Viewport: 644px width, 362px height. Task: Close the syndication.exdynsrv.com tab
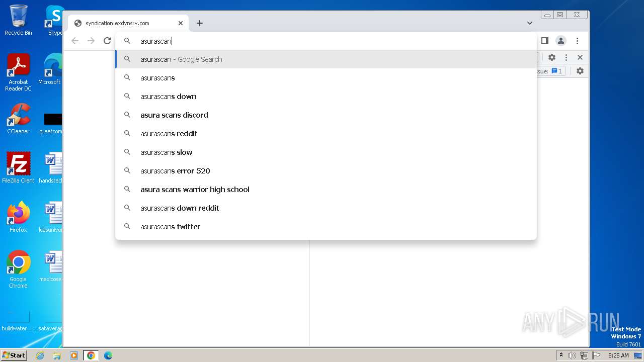click(x=181, y=23)
